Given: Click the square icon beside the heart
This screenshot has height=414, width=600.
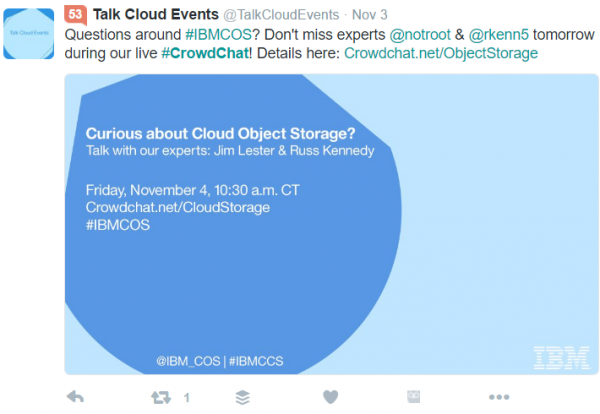Looking at the screenshot, I should [x=414, y=396].
